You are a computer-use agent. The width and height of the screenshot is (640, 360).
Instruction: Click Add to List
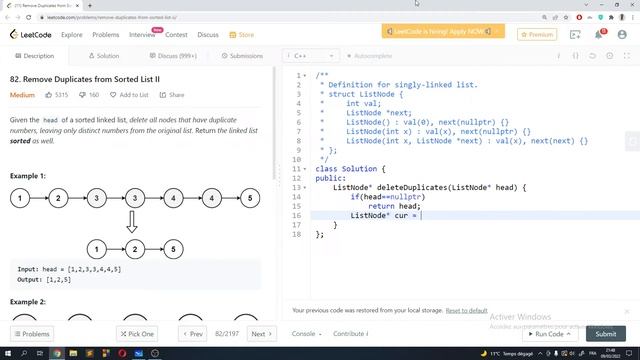(129, 95)
